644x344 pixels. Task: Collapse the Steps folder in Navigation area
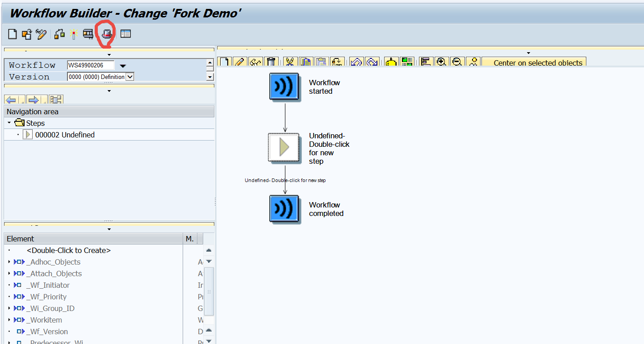[x=9, y=123]
